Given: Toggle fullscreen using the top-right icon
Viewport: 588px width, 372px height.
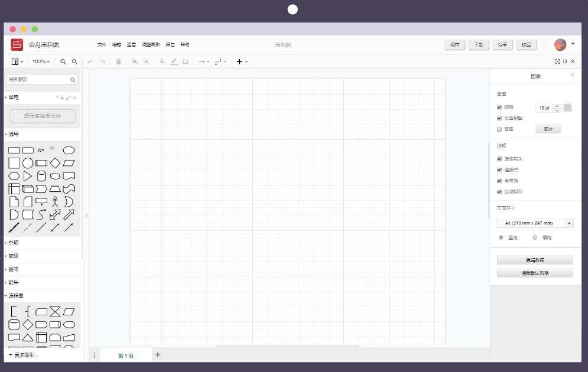Looking at the screenshot, I should pyautogui.click(x=557, y=61).
